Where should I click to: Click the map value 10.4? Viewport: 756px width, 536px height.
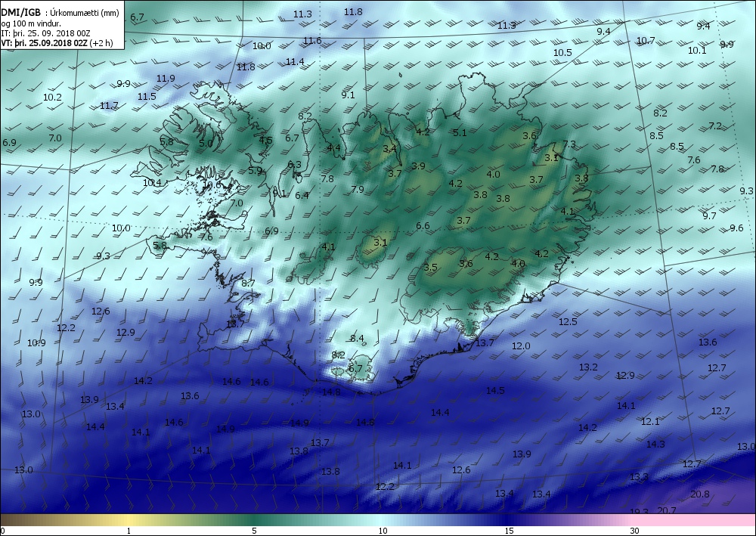153,183
